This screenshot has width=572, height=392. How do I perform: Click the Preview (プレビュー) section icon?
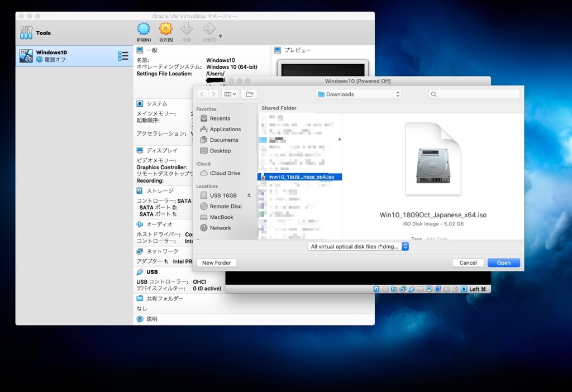[x=278, y=50]
